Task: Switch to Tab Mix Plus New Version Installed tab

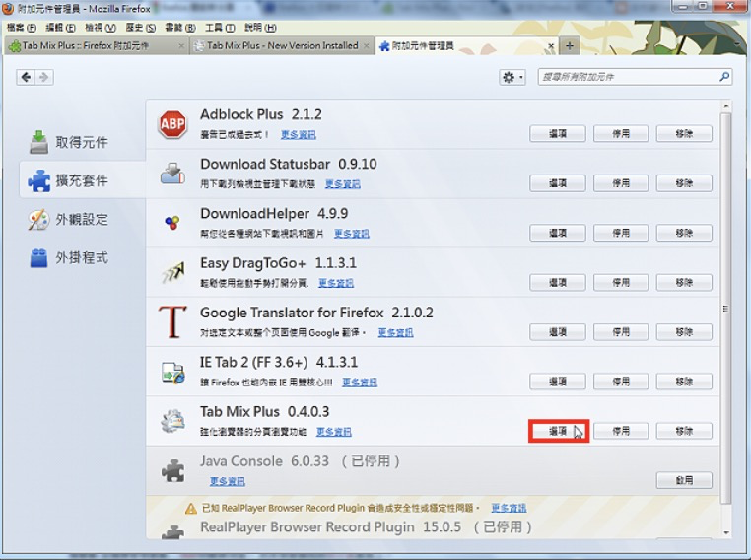Action: 282,46
